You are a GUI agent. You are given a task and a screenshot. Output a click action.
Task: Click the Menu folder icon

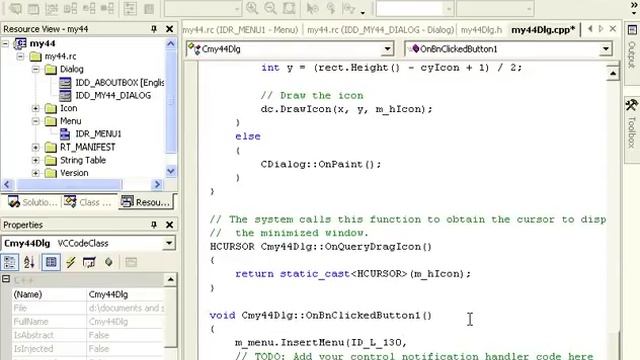(51, 121)
